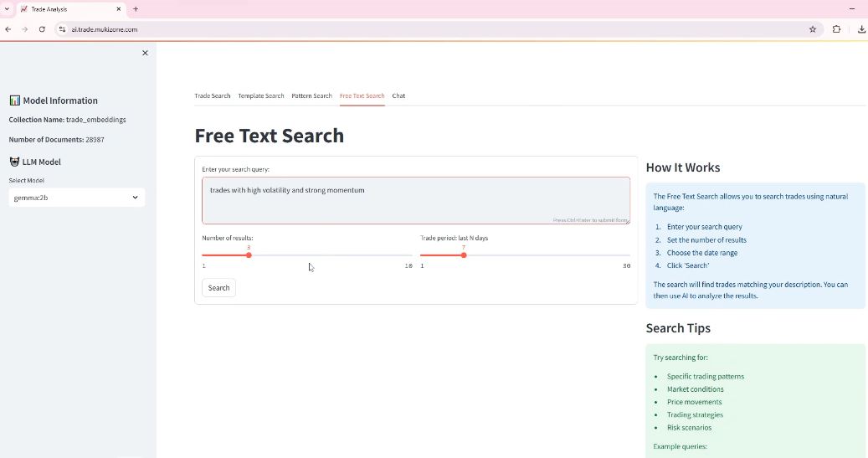Click the 'Free Text Search' page heading
The height and width of the screenshot is (458, 868).
(269, 136)
